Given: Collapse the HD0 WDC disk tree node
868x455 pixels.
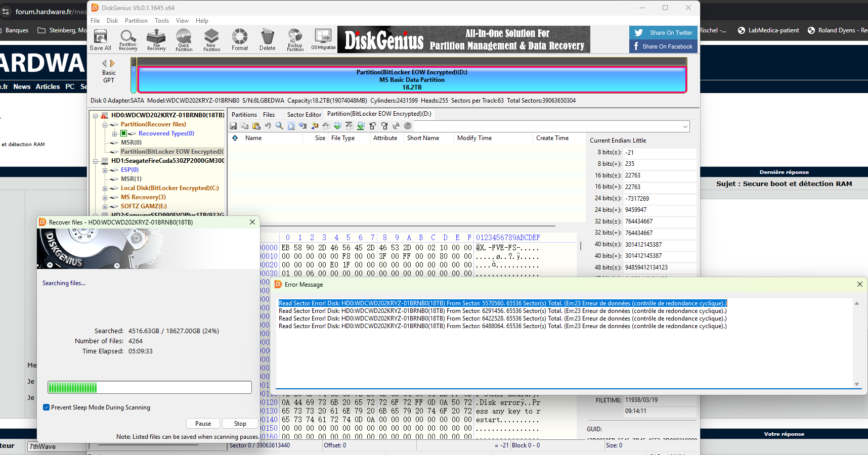Looking at the screenshot, I should (95, 115).
